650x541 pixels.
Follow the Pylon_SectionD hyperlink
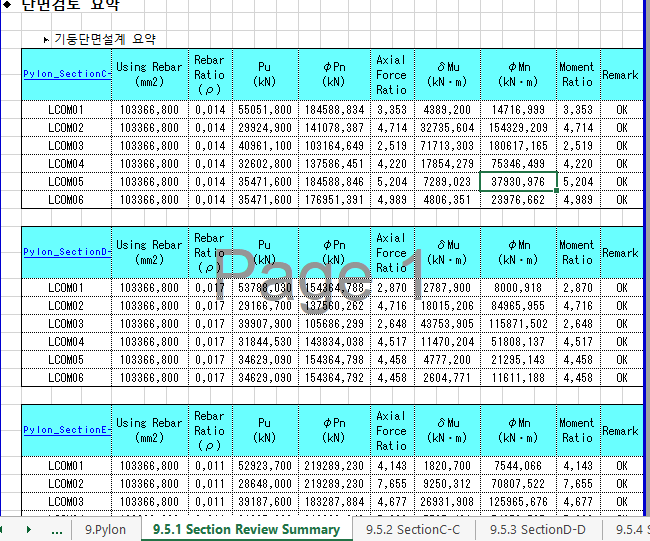66,252
